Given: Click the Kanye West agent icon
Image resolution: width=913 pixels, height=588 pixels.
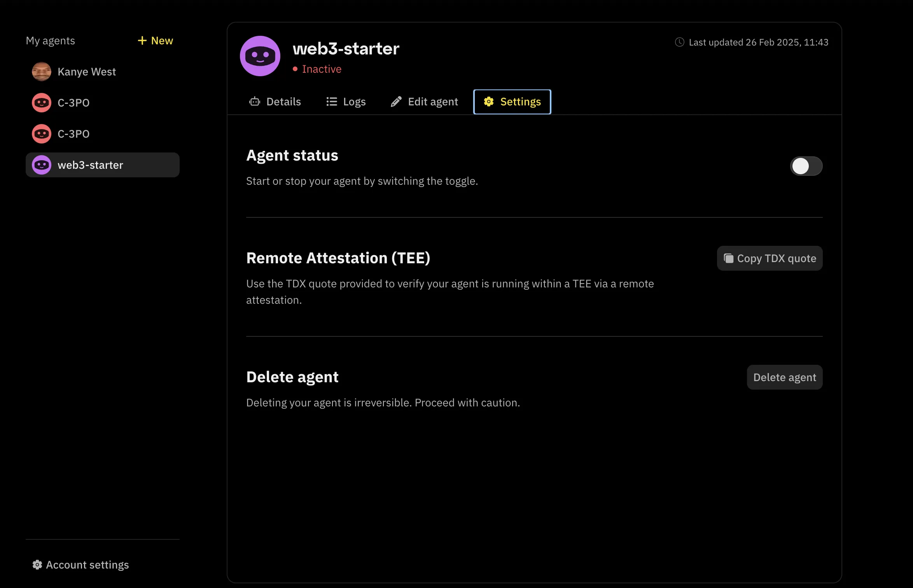Looking at the screenshot, I should tap(42, 71).
